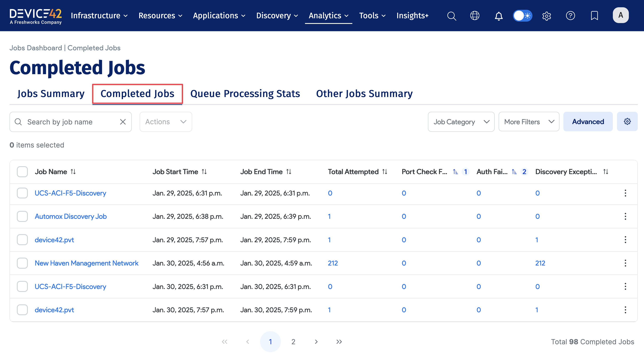
Task: Open row menu for Automox Discovery Job
Action: pyautogui.click(x=625, y=216)
